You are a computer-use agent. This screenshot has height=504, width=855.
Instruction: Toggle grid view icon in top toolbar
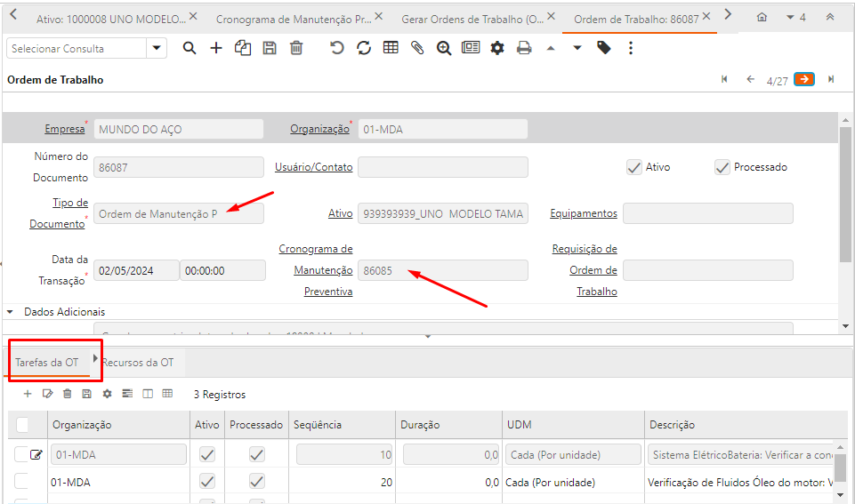(x=391, y=48)
